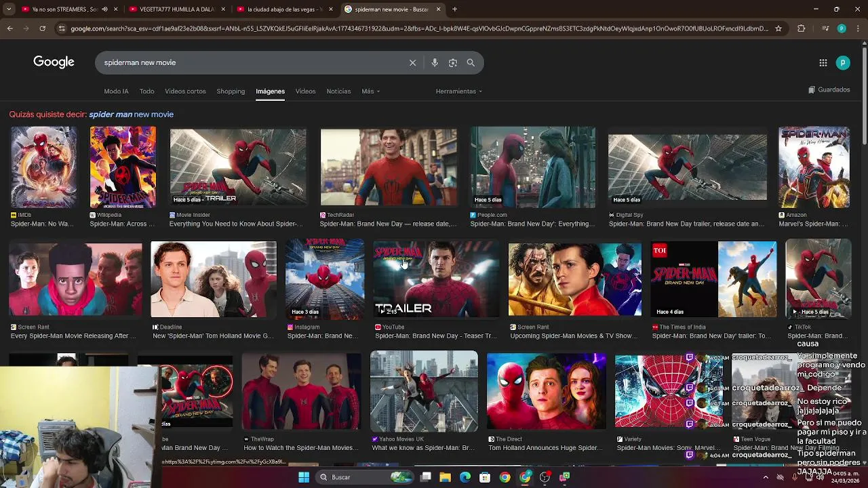Click 'Upcoming Spider-Man Movies & TV Show' caption
This screenshot has width=868, height=488.
pos(574,336)
